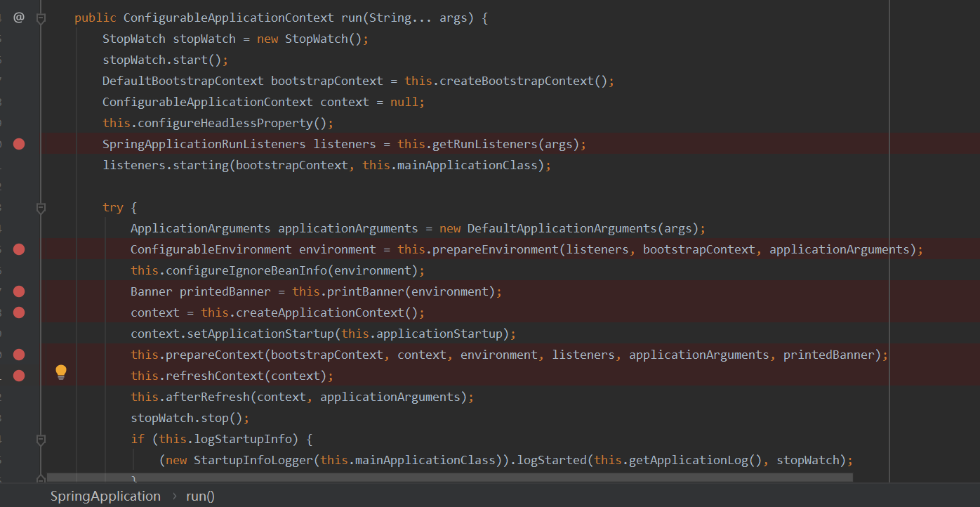980x507 pixels.
Task: Click the printedBanner variable declaration
Action: coord(225,291)
